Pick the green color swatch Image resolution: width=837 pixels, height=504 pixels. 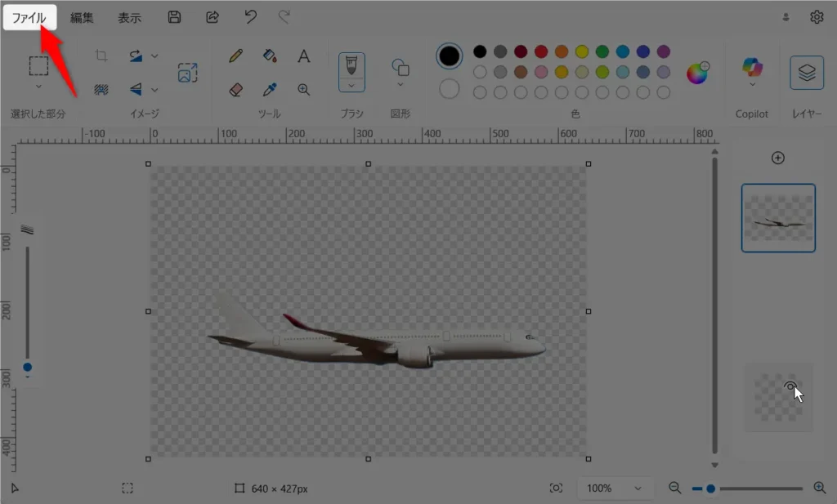click(602, 51)
